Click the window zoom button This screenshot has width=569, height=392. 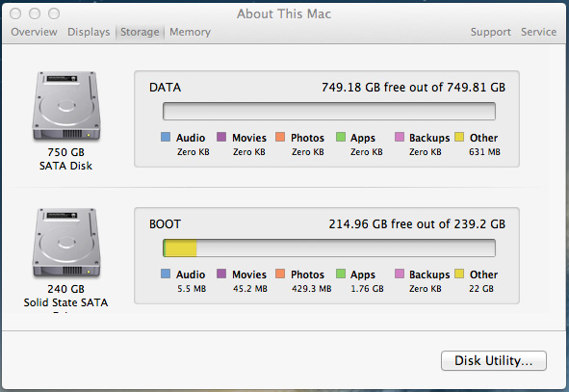54,13
